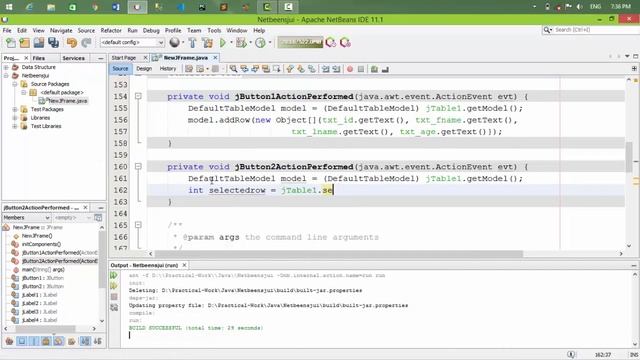Click the Source view button
640x360 pixels.
tap(120, 69)
